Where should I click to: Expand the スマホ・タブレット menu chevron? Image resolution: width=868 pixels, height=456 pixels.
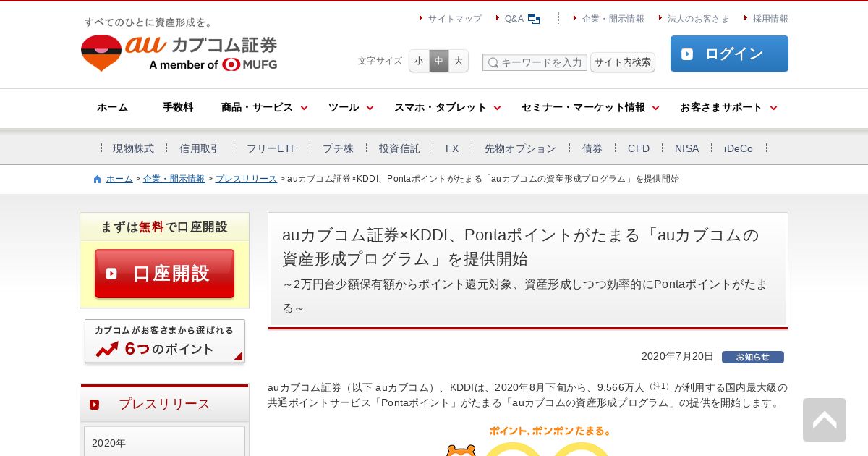click(498, 108)
